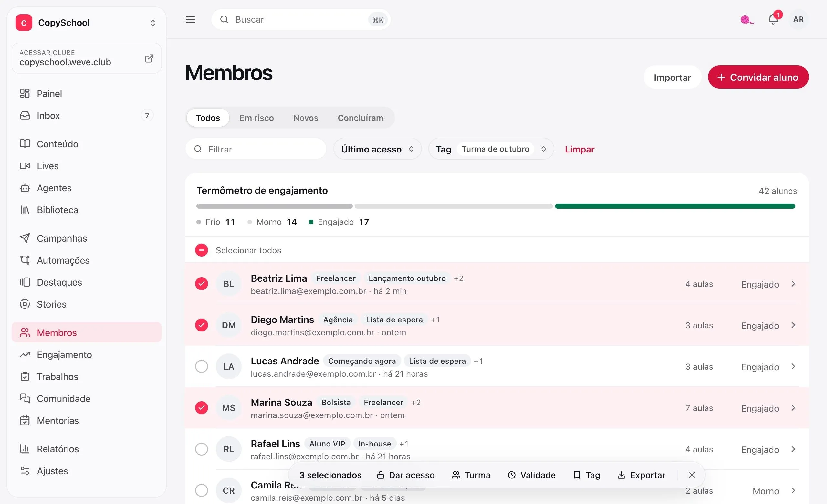The image size is (827, 504).
Task: Select the Todos tab
Action: [x=208, y=118]
